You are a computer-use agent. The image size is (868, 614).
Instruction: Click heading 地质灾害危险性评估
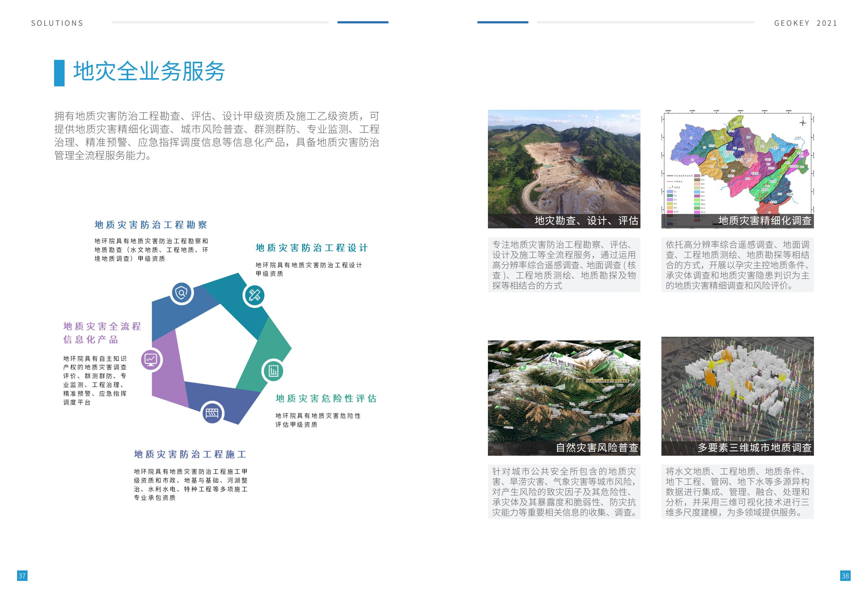pos(326,398)
